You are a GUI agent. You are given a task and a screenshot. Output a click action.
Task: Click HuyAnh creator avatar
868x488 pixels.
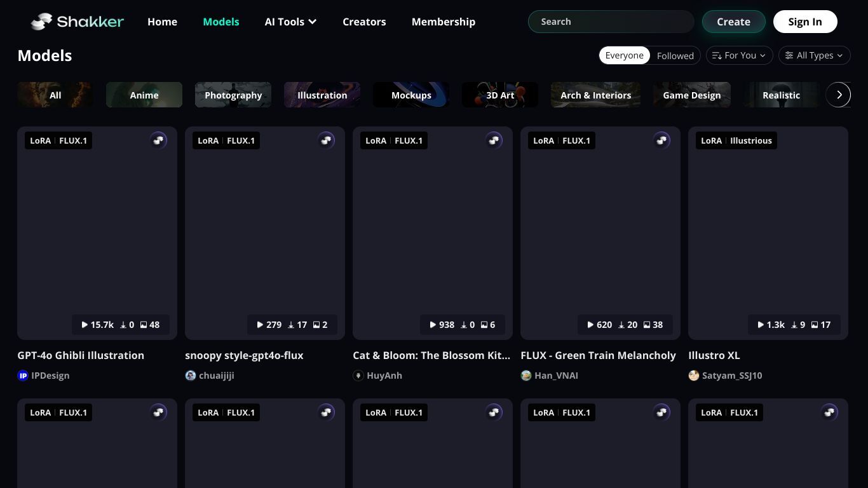(x=358, y=376)
